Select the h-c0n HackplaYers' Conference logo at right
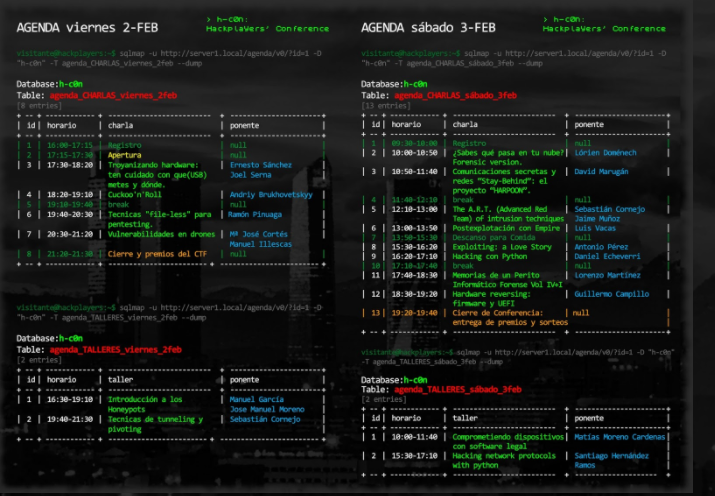Viewport: 715px width, 496px height. pos(610,24)
